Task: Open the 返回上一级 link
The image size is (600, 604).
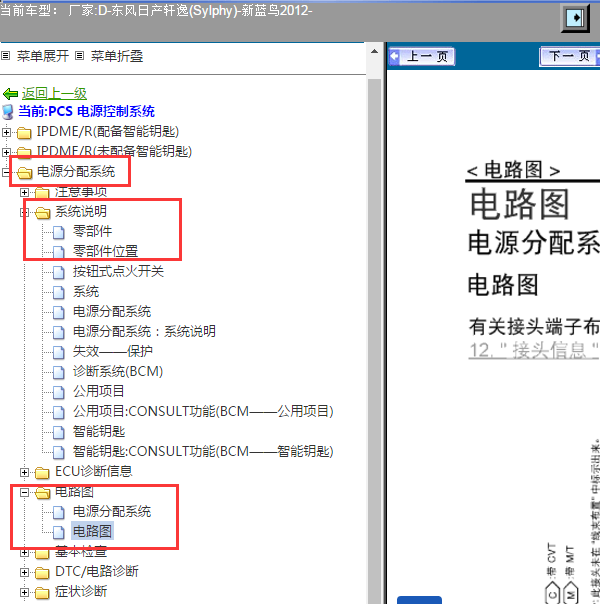Action: [54, 94]
